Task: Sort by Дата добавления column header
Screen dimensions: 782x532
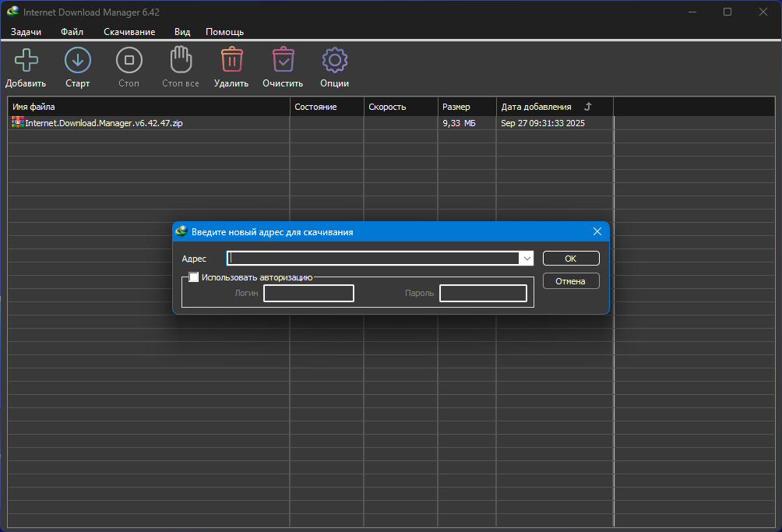Action: coord(536,107)
